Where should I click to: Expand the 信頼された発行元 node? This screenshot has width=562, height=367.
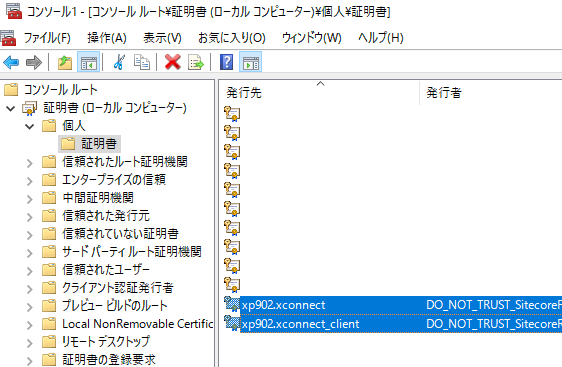(x=30, y=217)
